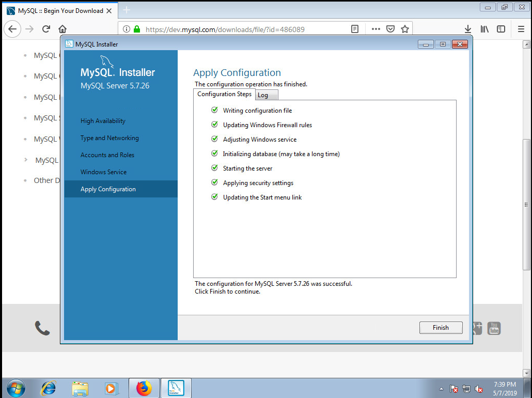
Task: Open Type and Networking step
Action: tap(109, 138)
